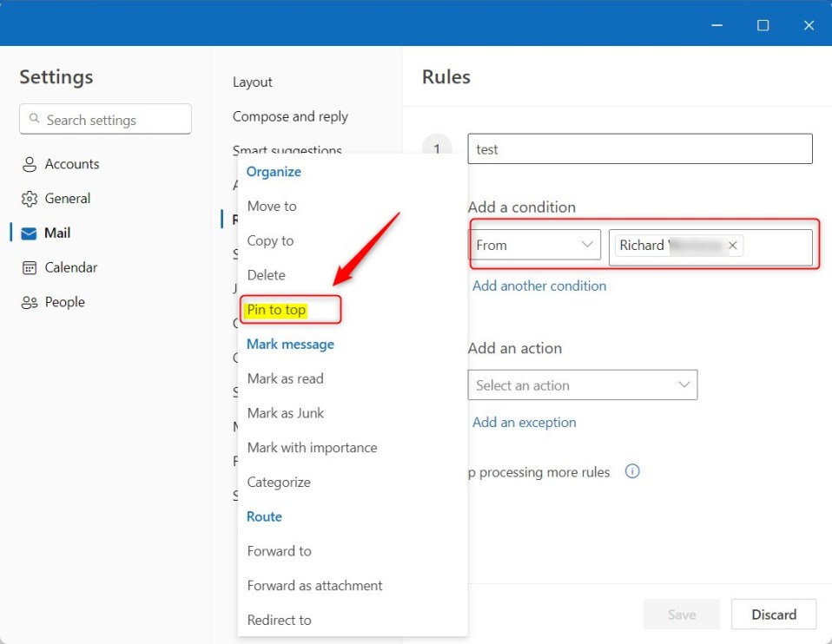This screenshot has height=644, width=832.
Task: Click the rule name field showing test
Action: 640,148
